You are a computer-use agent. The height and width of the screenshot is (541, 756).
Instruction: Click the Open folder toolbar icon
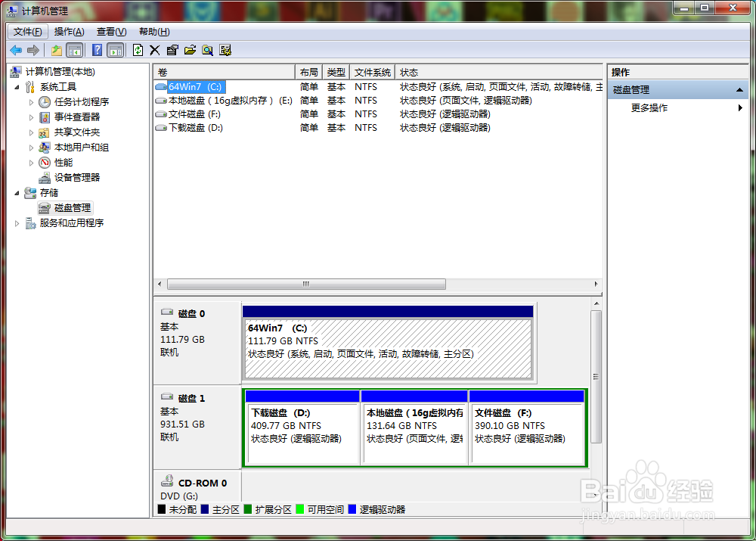tap(190, 50)
